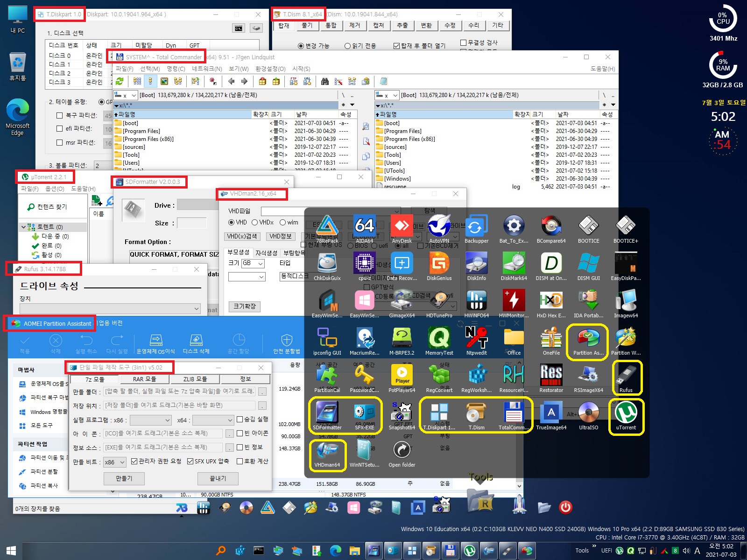The width and height of the screenshot is (747, 560).
Task: Open [Program Files] folder in left panel
Action: click(x=141, y=131)
